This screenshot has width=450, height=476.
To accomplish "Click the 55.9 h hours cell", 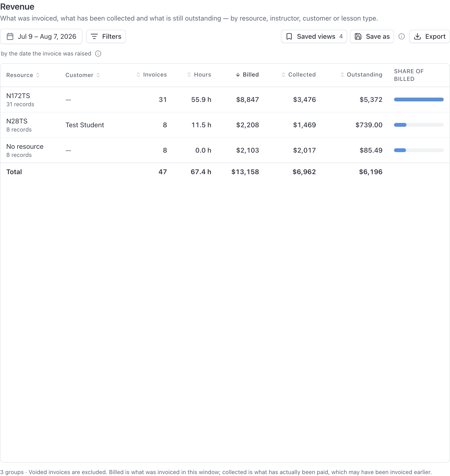I will pyautogui.click(x=201, y=100).
